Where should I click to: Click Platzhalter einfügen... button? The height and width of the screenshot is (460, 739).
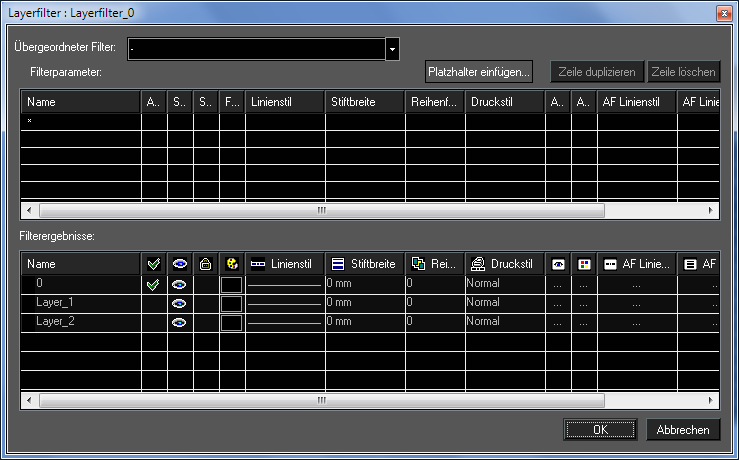point(479,72)
